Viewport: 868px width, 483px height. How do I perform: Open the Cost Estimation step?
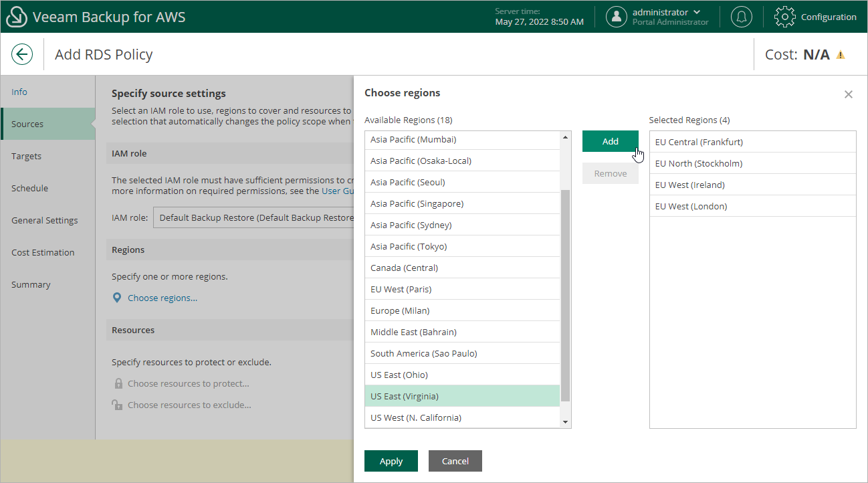click(43, 252)
